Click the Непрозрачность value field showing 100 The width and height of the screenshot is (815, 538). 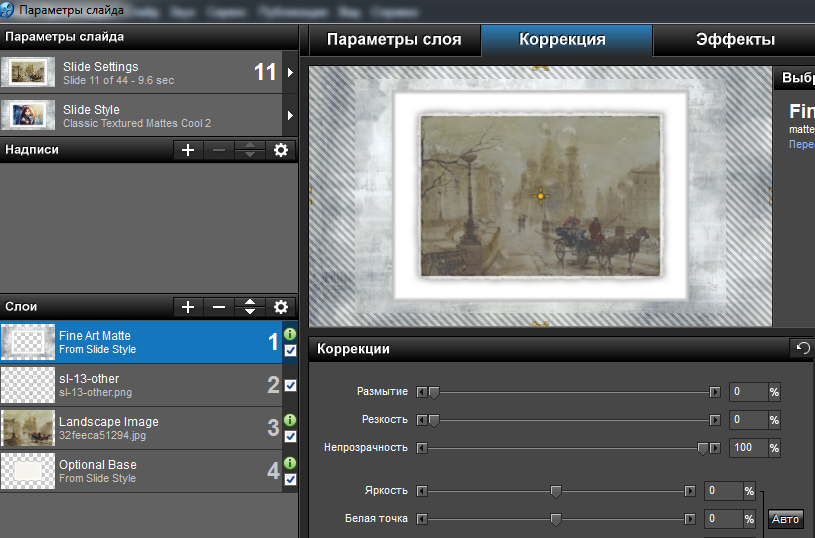tap(748, 448)
